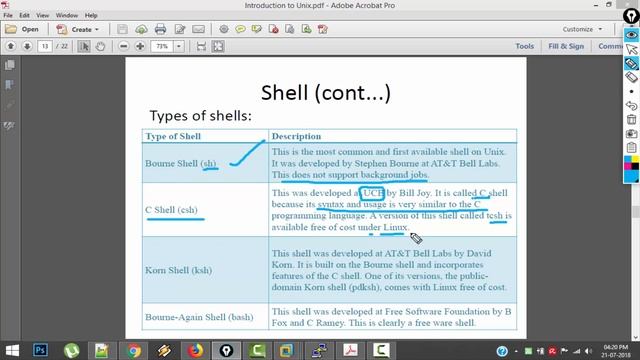Image resolution: width=640 pixels, height=360 pixels.
Task: Capture a screenshot with camera icon
Action: coord(631,133)
